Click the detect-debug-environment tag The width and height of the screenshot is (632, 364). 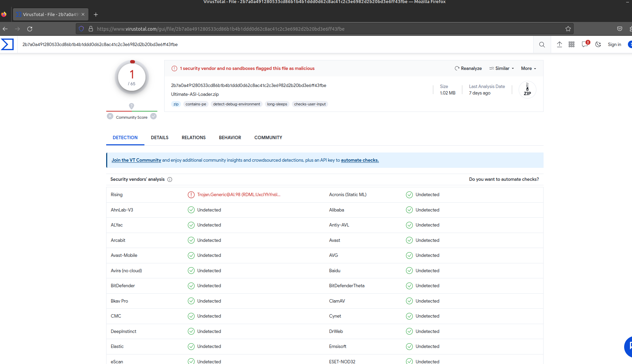pos(237,104)
